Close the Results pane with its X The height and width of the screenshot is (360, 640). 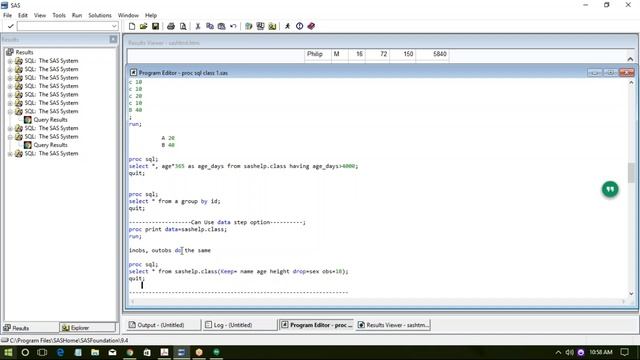[113, 39]
